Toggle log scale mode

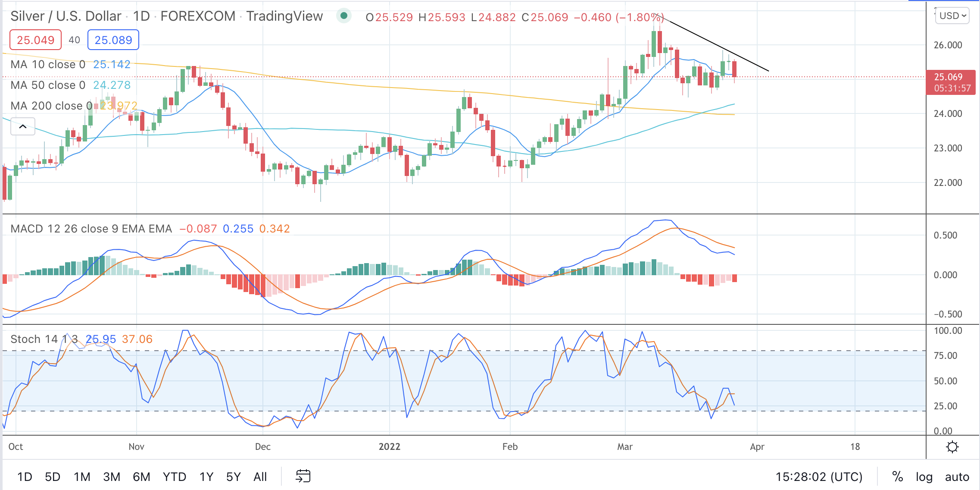[924, 477]
